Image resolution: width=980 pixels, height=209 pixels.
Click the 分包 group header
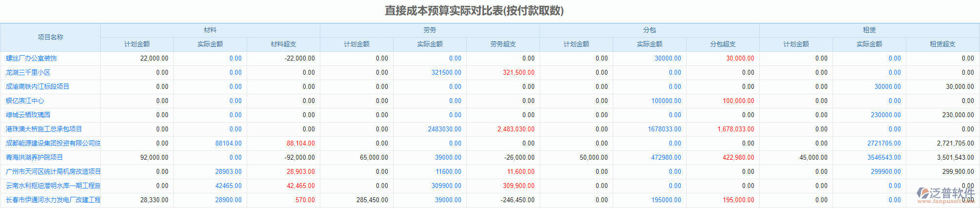coord(649,30)
